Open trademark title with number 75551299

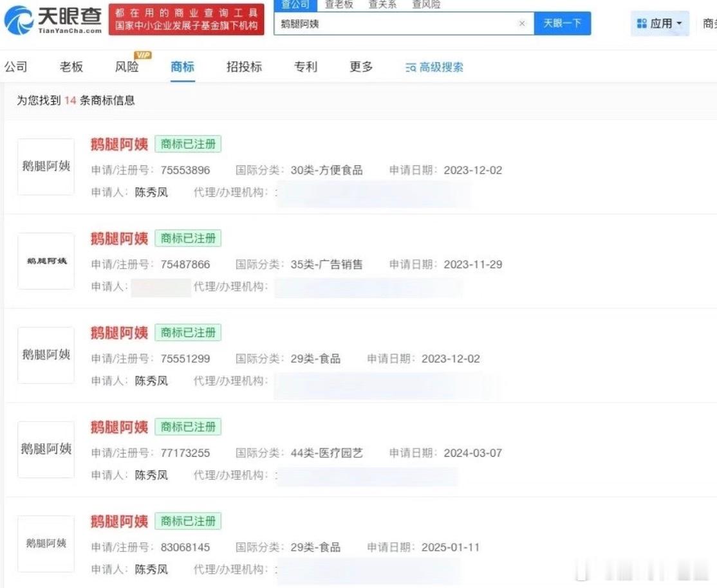119,333
